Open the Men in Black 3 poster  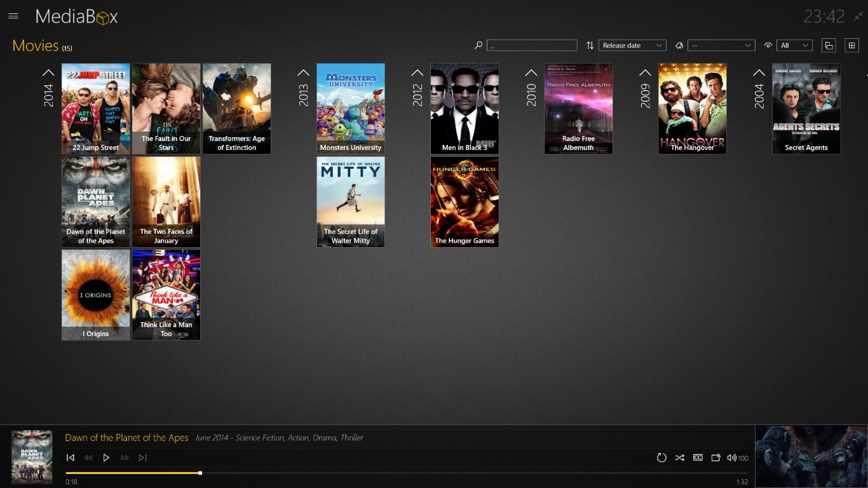pyautogui.click(x=465, y=109)
